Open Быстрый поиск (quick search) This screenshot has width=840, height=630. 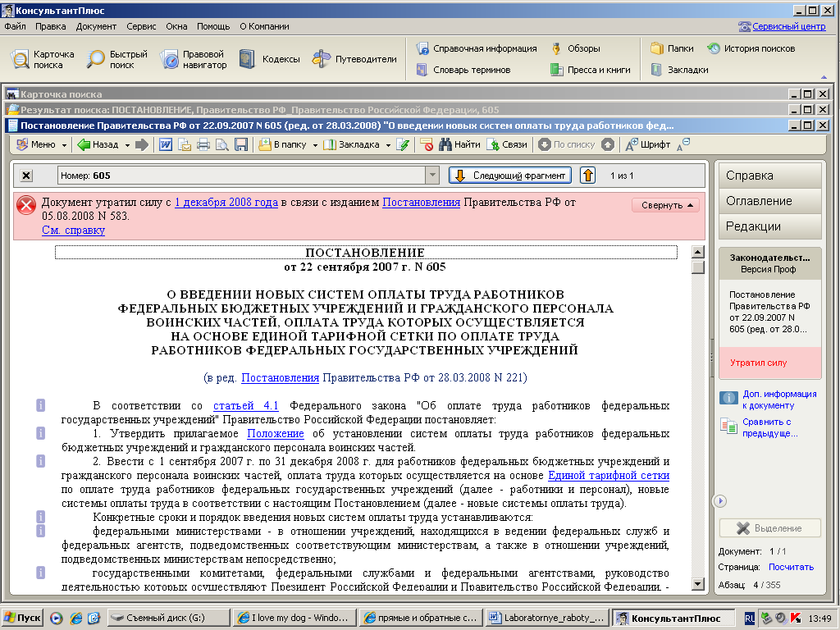coord(118,59)
